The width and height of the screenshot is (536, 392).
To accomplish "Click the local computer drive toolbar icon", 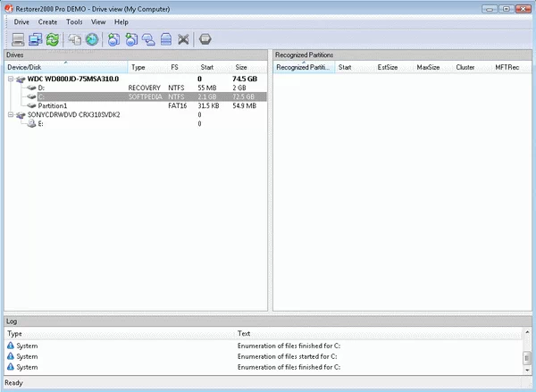I will point(18,39).
